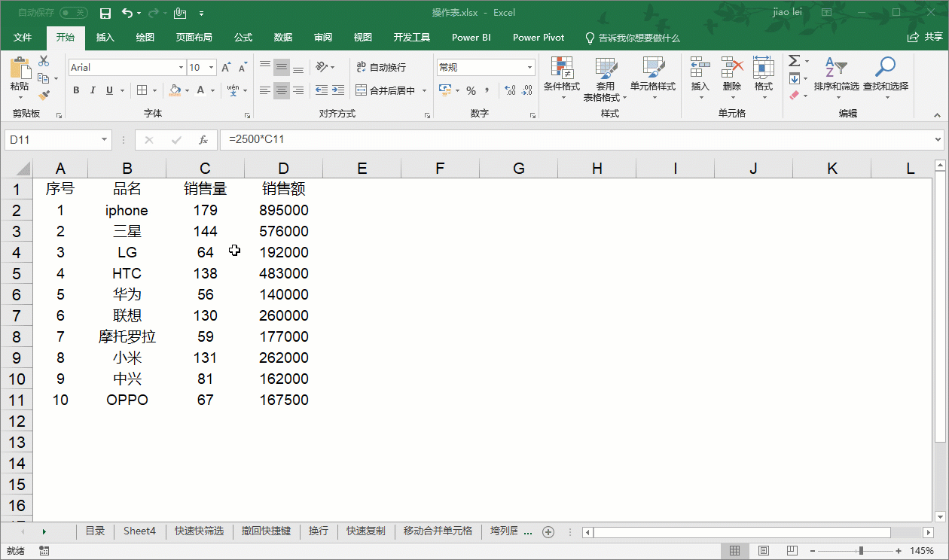This screenshot has width=949, height=560.
Task: Apply percent style from the 数字 group
Action: click(470, 90)
